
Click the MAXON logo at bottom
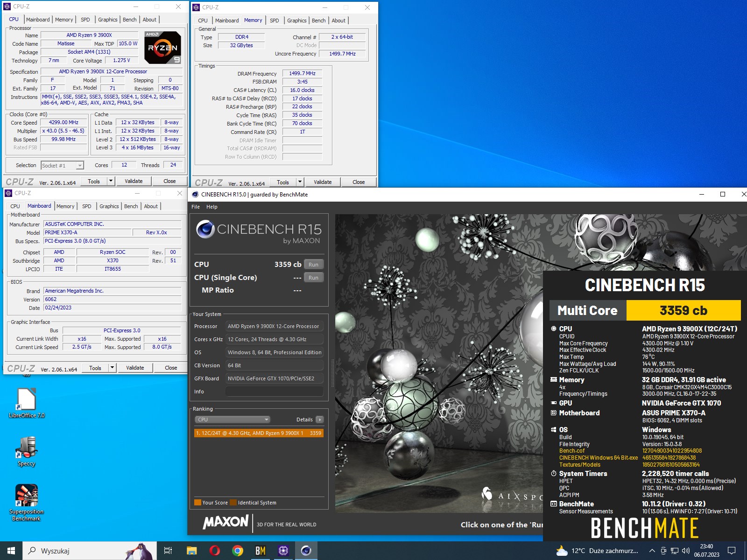pos(226,522)
